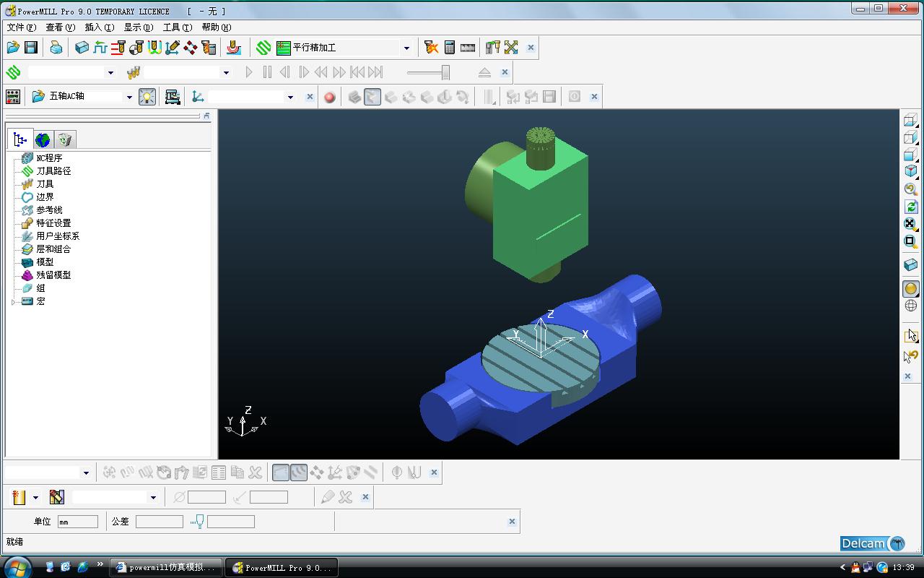Image resolution: width=924 pixels, height=578 pixels.
Task: Expand the 宏 tree node
Action: [x=14, y=301]
